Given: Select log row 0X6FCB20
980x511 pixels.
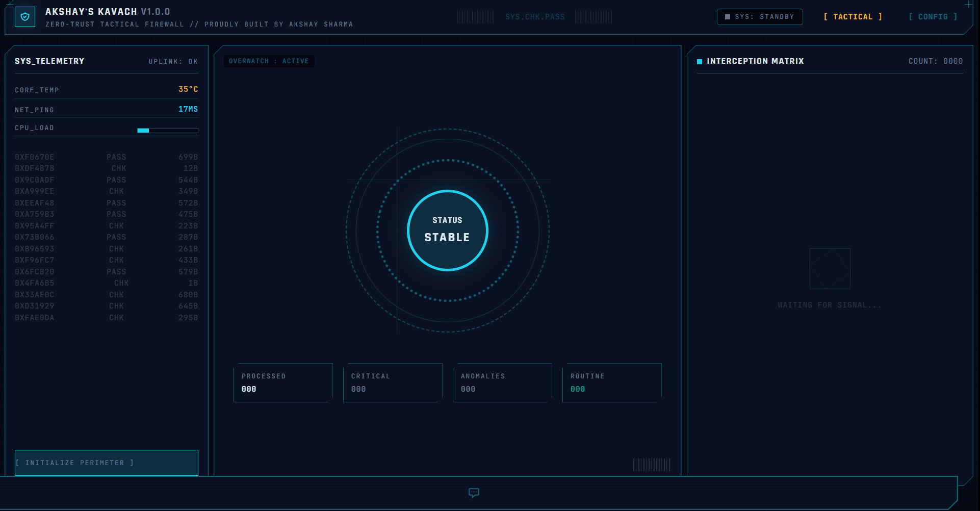Looking at the screenshot, I should coord(107,272).
